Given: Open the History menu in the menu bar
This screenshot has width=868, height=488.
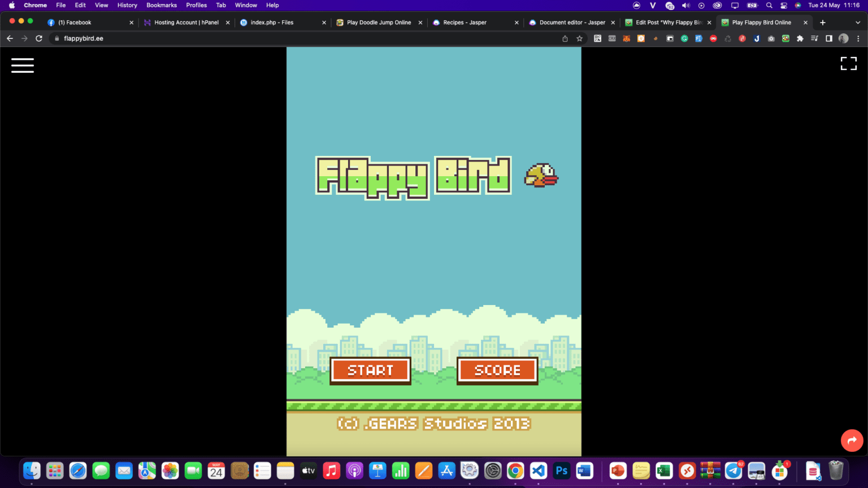Looking at the screenshot, I should (127, 5).
